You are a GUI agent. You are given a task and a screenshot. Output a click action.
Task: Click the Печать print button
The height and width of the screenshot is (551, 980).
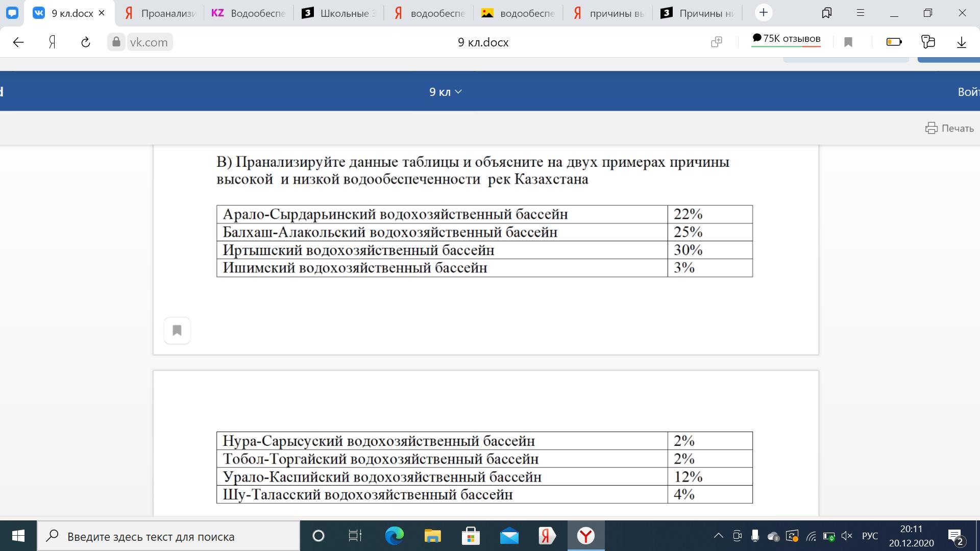coord(949,128)
